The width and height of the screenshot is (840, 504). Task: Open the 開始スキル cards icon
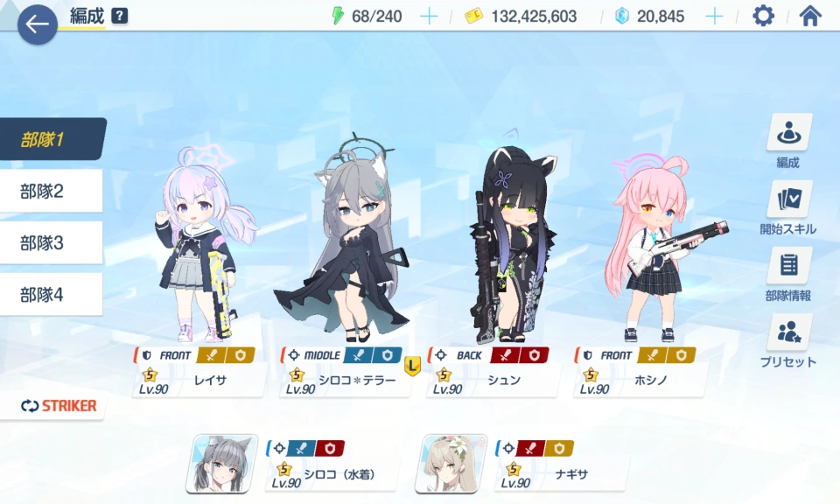pos(788,199)
